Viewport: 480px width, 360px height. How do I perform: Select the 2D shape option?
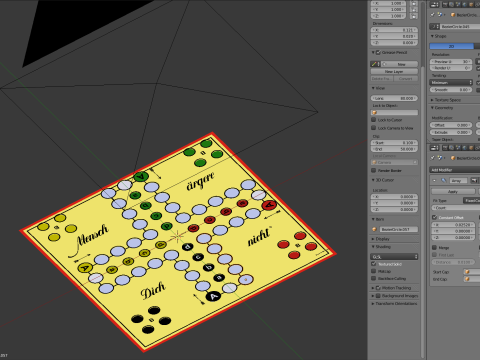[x=452, y=46]
